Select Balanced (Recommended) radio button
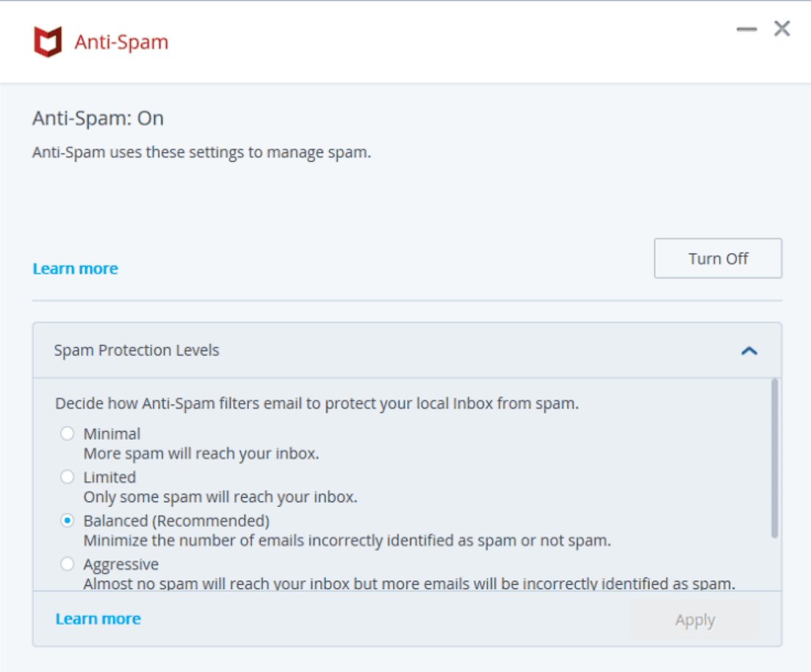The image size is (811, 672). pyautogui.click(x=68, y=521)
